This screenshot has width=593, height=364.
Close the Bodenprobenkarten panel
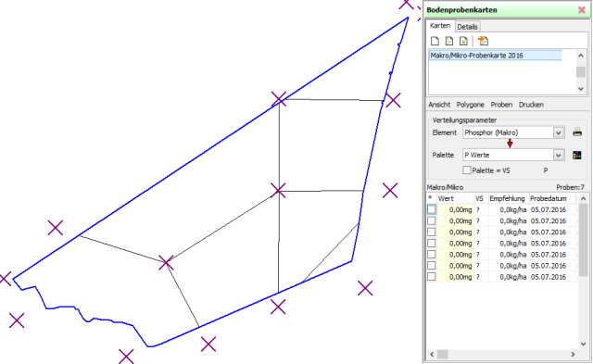[582, 10]
